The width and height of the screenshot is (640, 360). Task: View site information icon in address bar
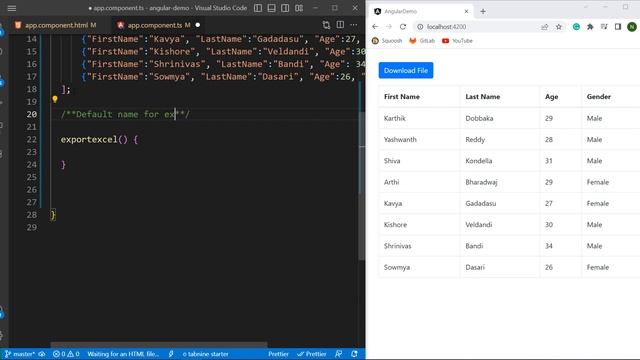click(420, 27)
